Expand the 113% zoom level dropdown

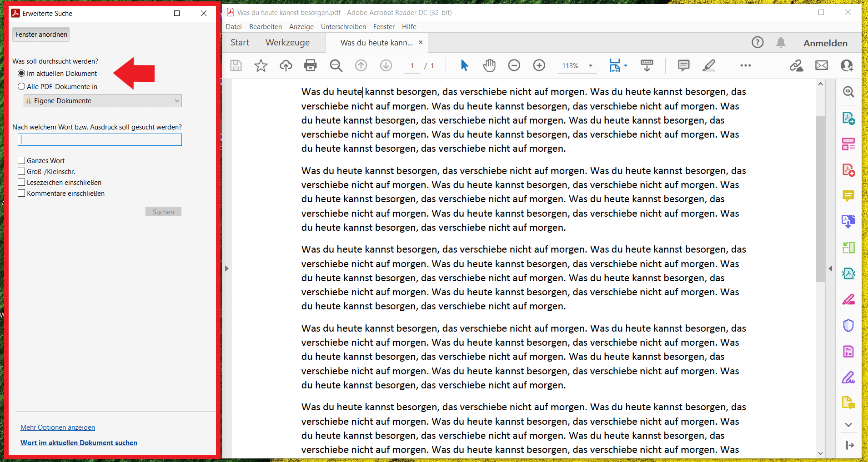(x=591, y=66)
